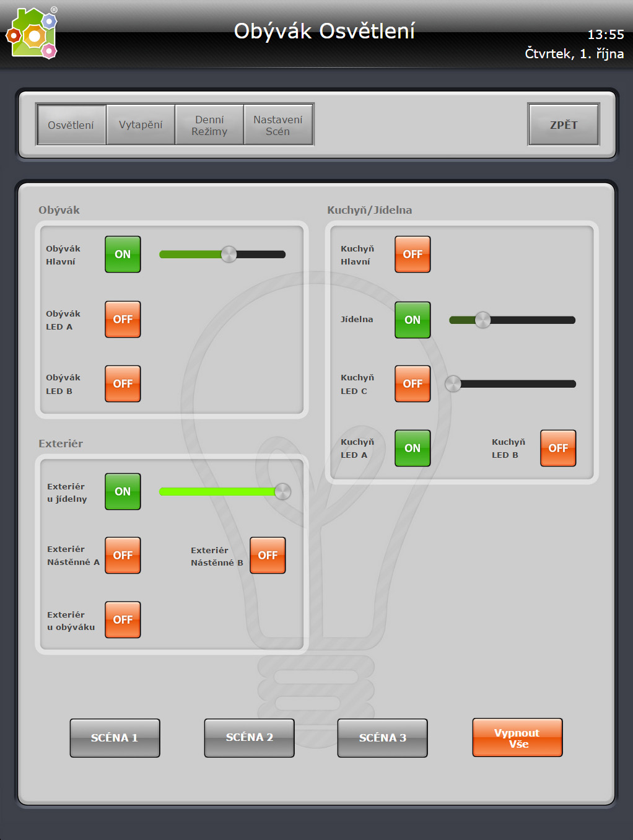Toggle Kuchyň LED C switch
The height and width of the screenshot is (840, 633).
pyautogui.click(x=413, y=383)
